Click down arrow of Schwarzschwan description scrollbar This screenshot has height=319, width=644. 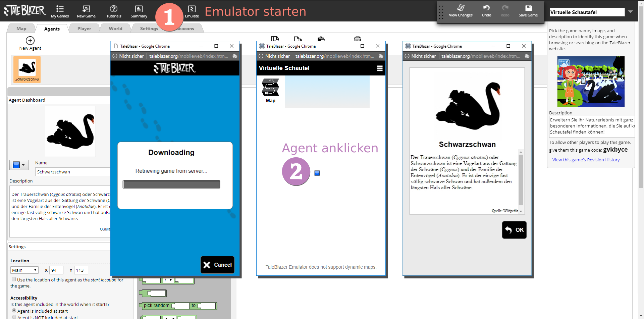(x=521, y=211)
